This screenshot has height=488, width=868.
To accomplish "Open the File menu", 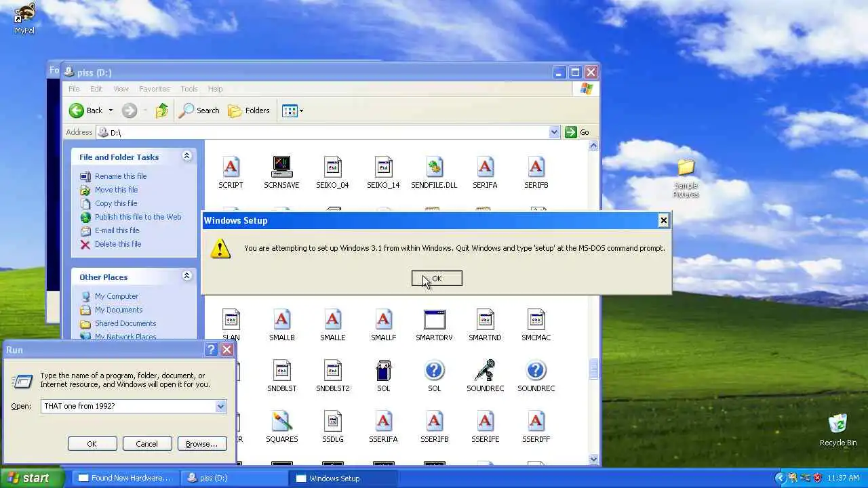I will click(74, 89).
